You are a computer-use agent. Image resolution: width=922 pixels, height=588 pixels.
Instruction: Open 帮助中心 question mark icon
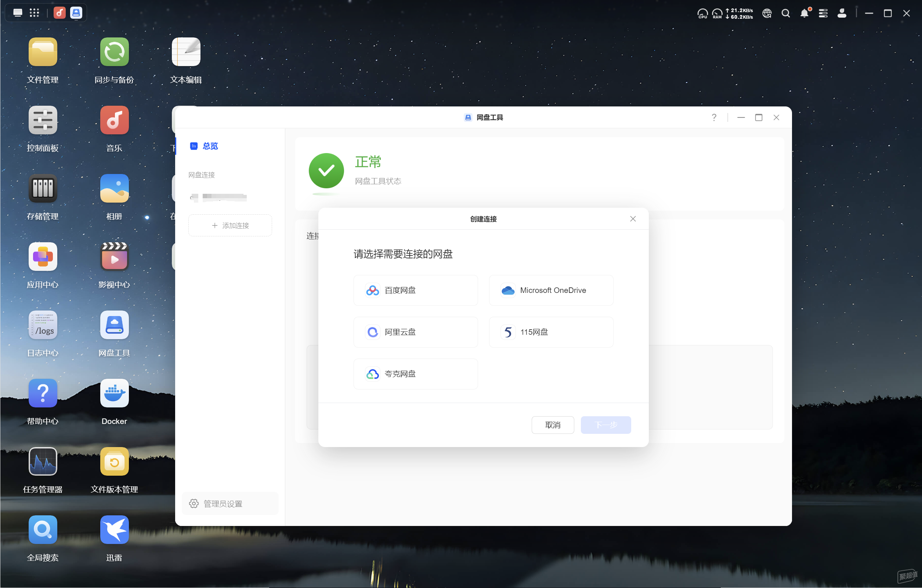[43, 393]
